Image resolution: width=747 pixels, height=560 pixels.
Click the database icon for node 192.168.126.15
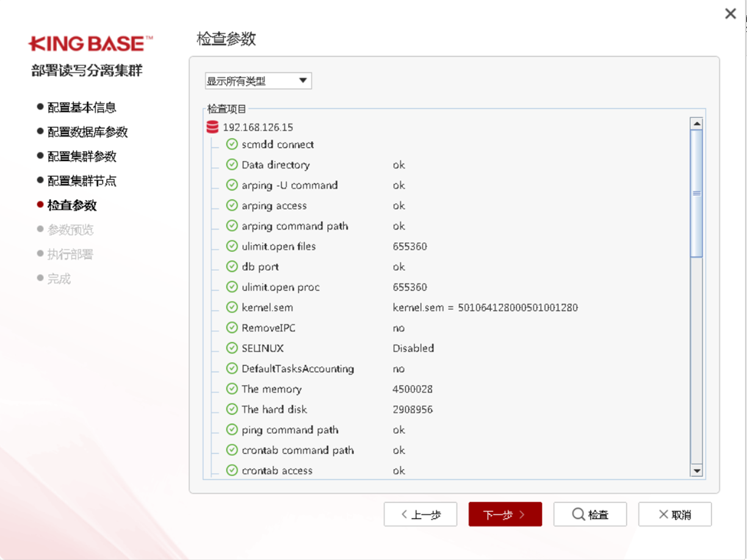coord(212,127)
